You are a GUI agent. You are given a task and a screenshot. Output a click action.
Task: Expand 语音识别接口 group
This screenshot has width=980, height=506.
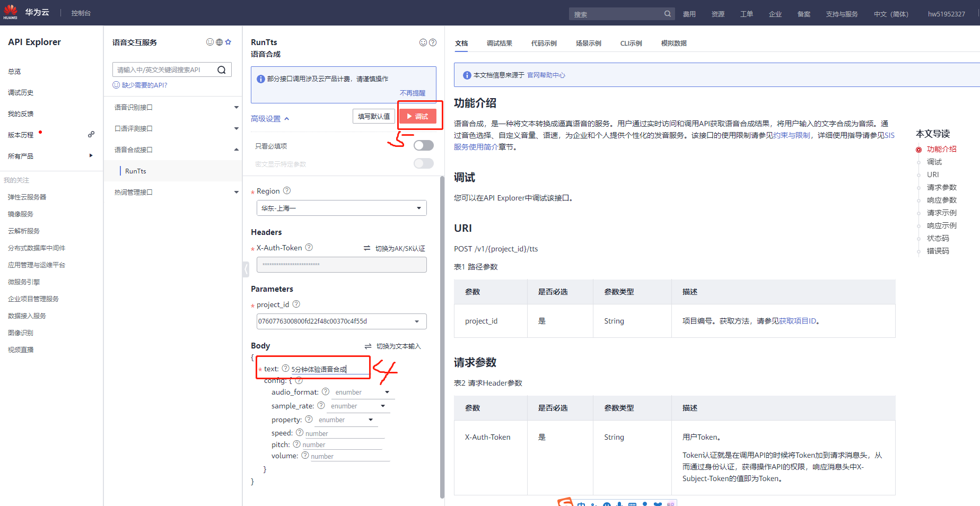[x=237, y=107]
